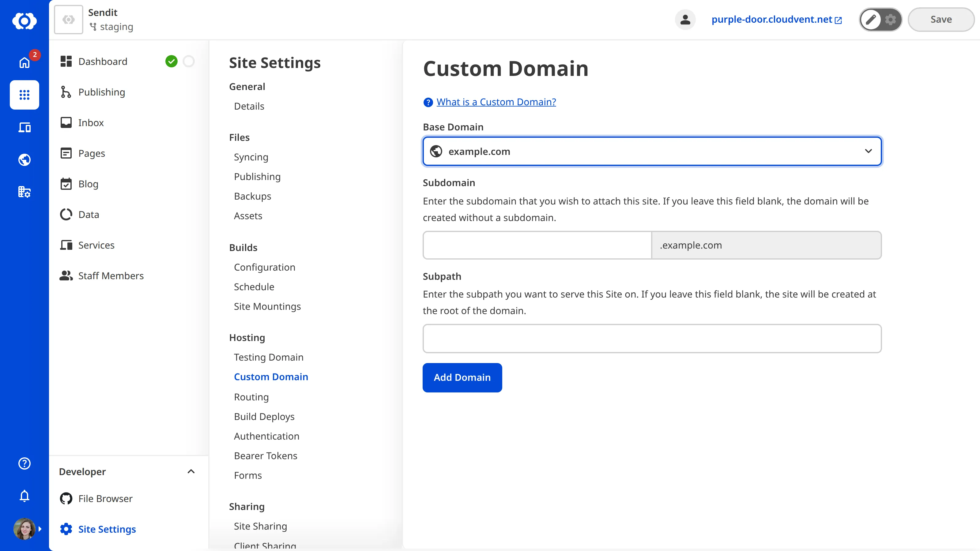
Task: Open Assets settings
Action: (248, 216)
